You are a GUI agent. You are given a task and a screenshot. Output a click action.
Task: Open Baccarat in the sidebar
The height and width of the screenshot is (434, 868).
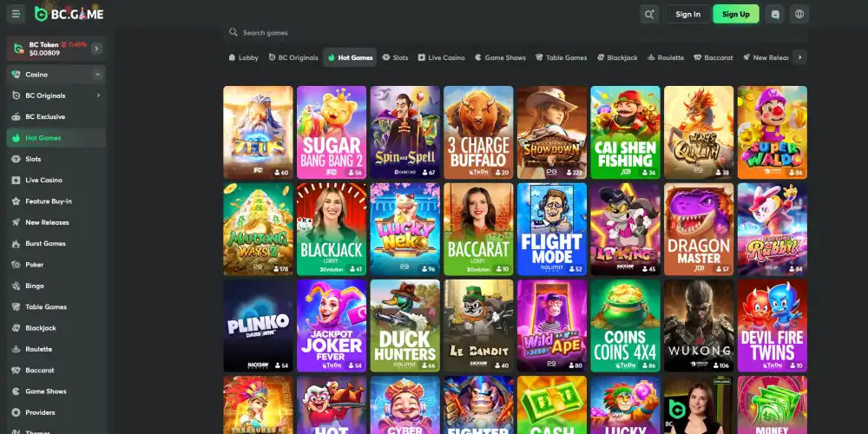click(56, 370)
